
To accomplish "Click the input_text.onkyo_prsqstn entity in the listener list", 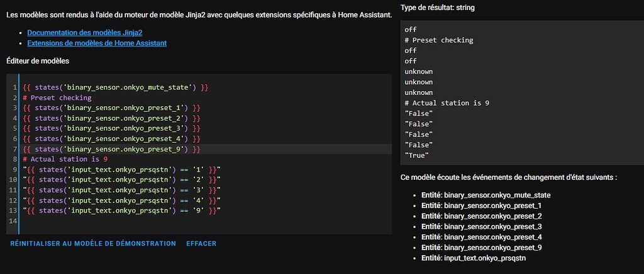I will 484,258.
